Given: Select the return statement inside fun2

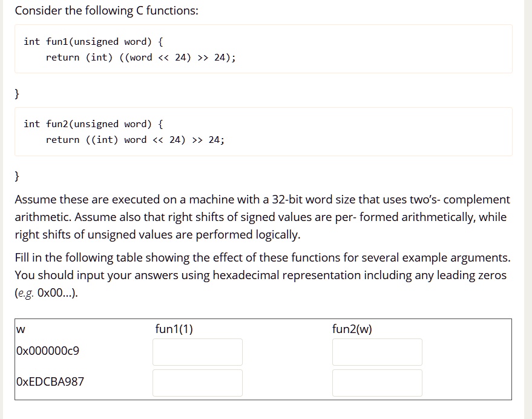Looking at the screenshot, I should point(134,139).
